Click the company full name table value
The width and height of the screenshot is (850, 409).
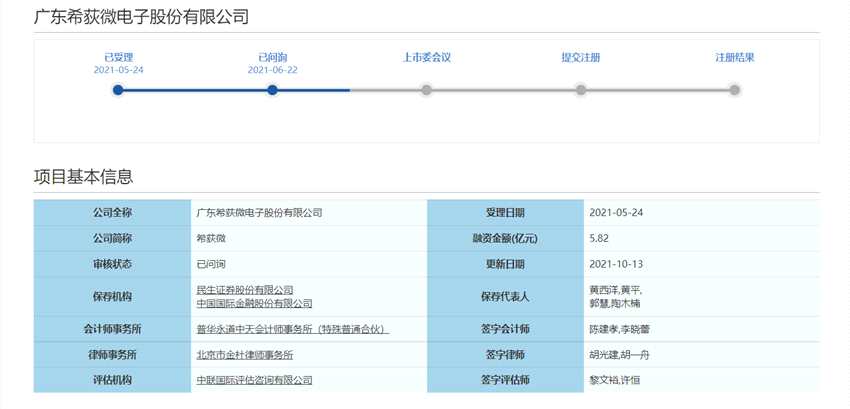coord(259,213)
